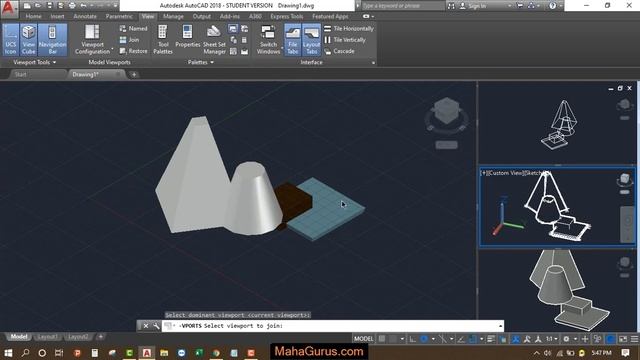Expand command history arrow on command line

click(x=500, y=326)
